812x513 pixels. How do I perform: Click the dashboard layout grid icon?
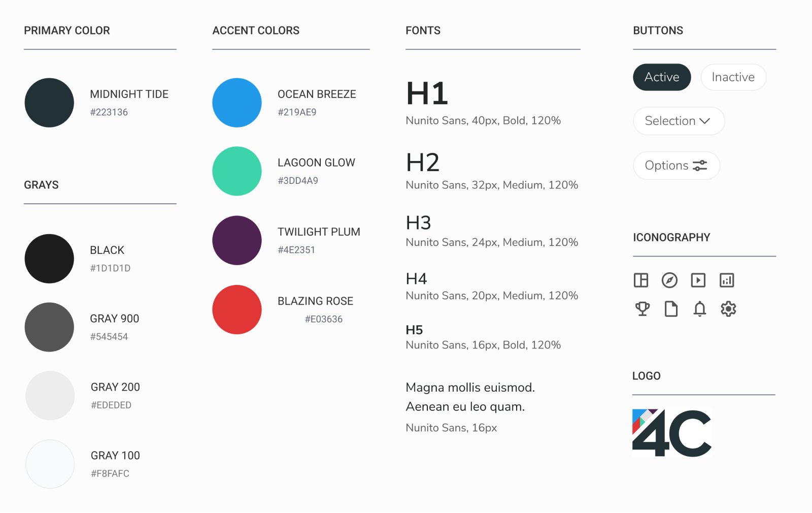[641, 280]
